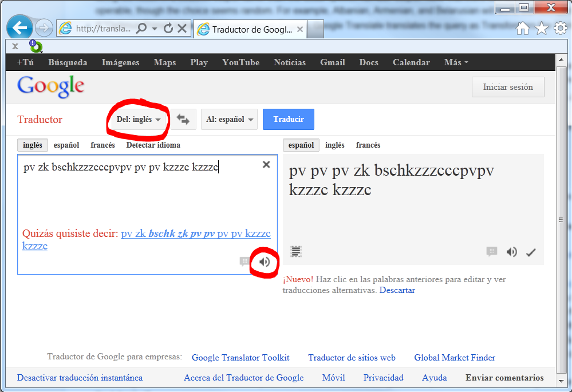Click the 'Quizás quisiste decir' suggestion link

point(146,240)
